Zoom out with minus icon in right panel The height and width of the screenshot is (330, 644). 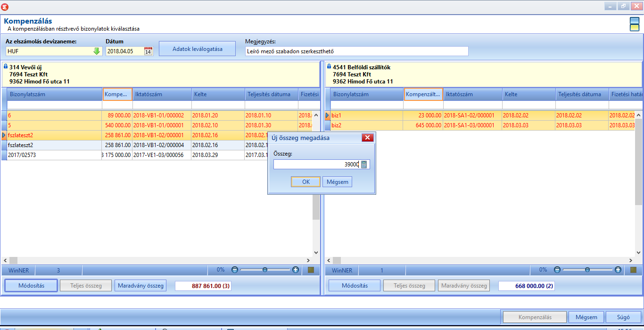(x=557, y=270)
